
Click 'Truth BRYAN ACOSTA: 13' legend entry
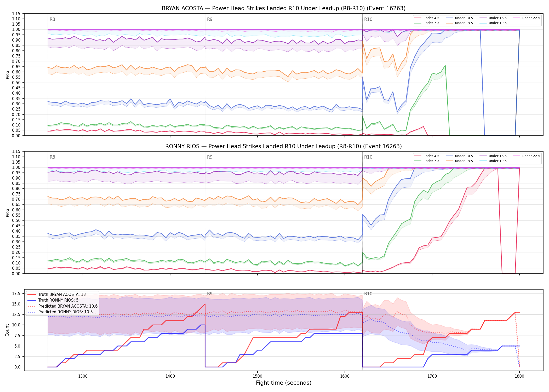tap(57, 295)
